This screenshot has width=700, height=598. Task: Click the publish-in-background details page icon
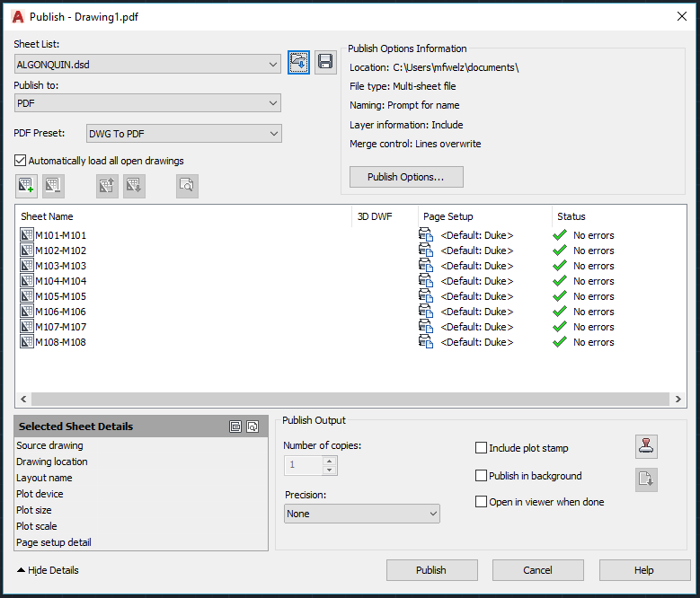pyautogui.click(x=646, y=479)
